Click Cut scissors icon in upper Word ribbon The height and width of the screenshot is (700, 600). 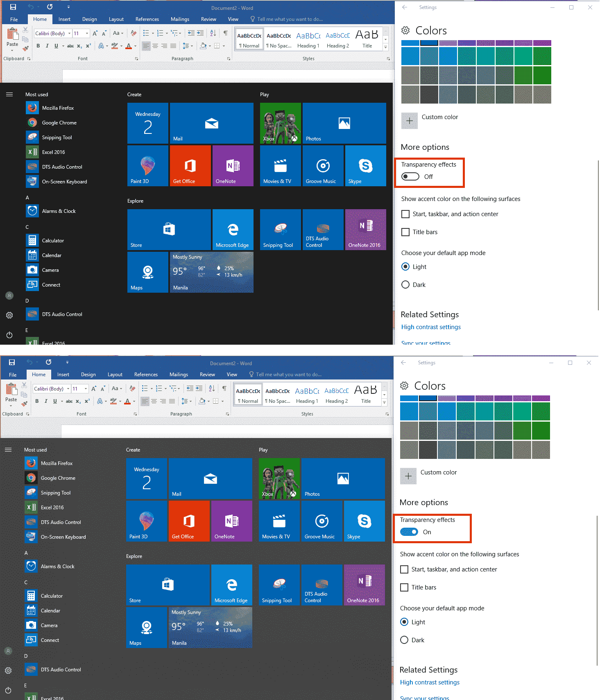pyautogui.click(x=25, y=30)
